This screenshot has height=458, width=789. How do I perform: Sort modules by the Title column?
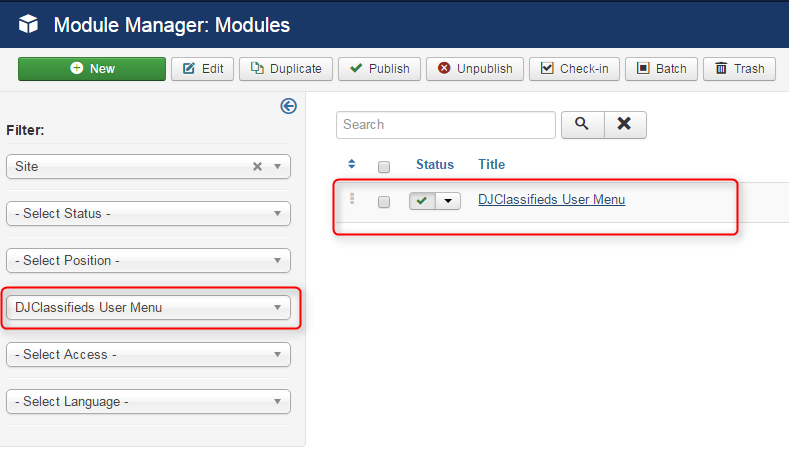[492, 165]
